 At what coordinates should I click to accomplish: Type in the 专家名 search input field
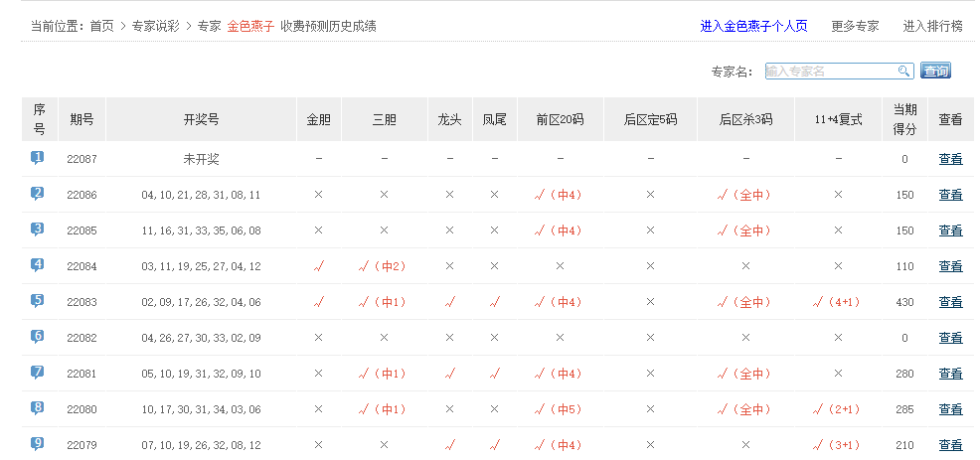click(831, 71)
